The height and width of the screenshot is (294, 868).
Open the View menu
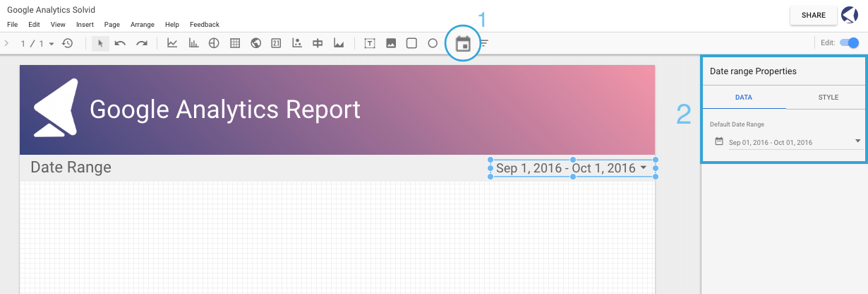pos(58,25)
